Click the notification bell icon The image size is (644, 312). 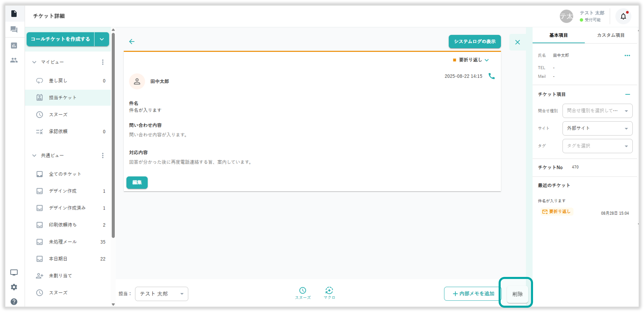pos(623,17)
